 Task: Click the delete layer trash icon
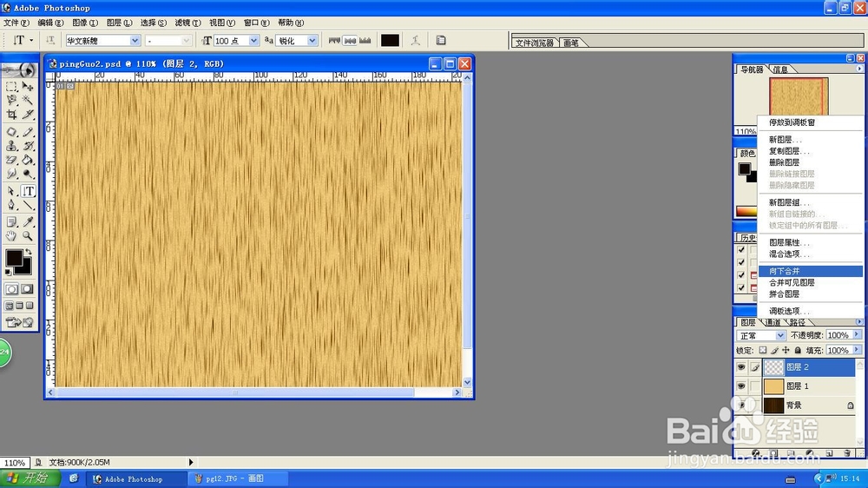[847, 453]
